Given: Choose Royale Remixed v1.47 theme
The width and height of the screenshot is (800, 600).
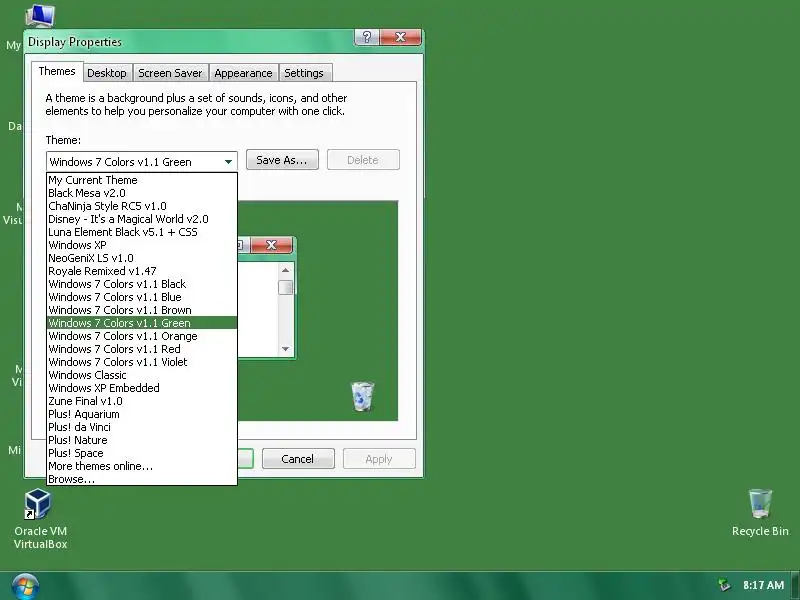Looking at the screenshot, I should point(142,271).
